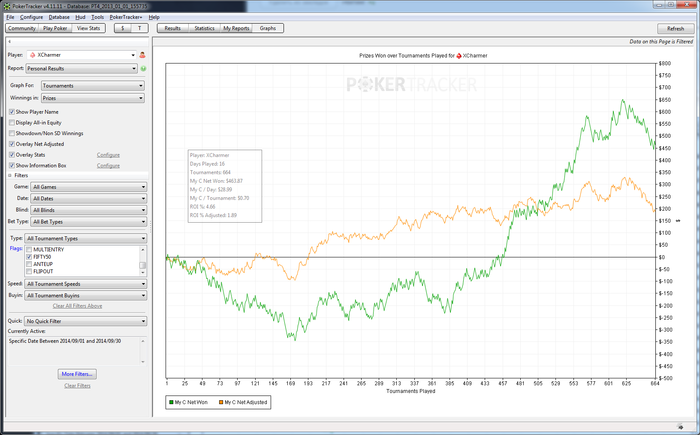Screen dimensions: 700x435
Task: Click Configure link for Show Information Box
Action: click(108, 166)
